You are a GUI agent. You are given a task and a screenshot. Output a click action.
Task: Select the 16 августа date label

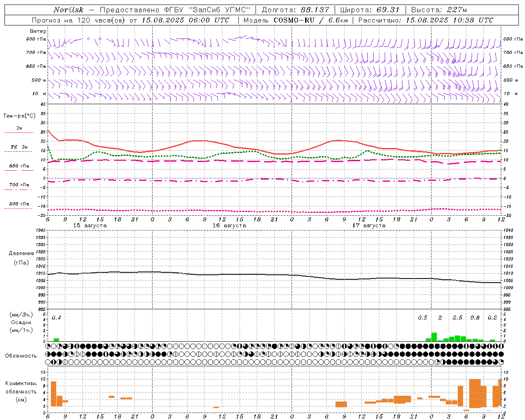[x=229, y=226]
